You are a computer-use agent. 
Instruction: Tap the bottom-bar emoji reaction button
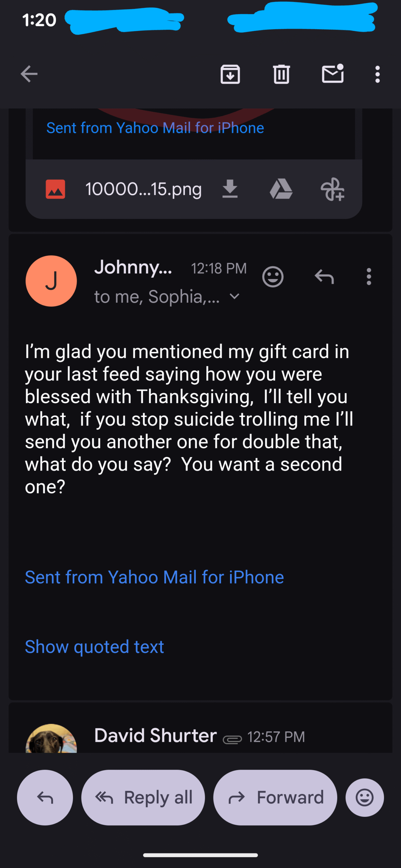tap(364, 797)
